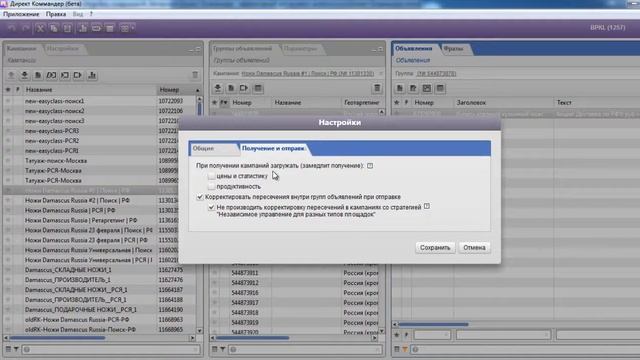The image size is (640, 360).
Task: Select ad group row number 544873917
Action: [295, 302]
